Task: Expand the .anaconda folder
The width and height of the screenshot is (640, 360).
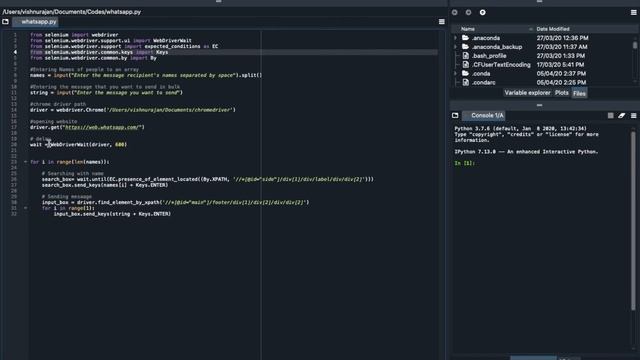Action: (x=456, y=38)
